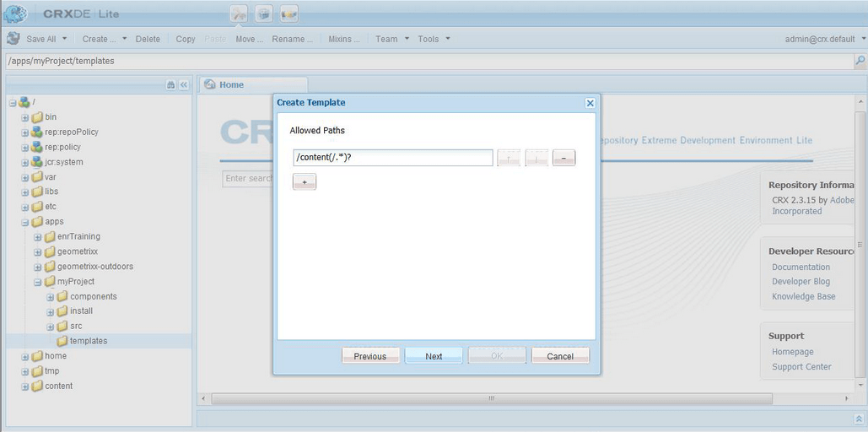
Task: Select the etc folder
Action: [51, 206]
